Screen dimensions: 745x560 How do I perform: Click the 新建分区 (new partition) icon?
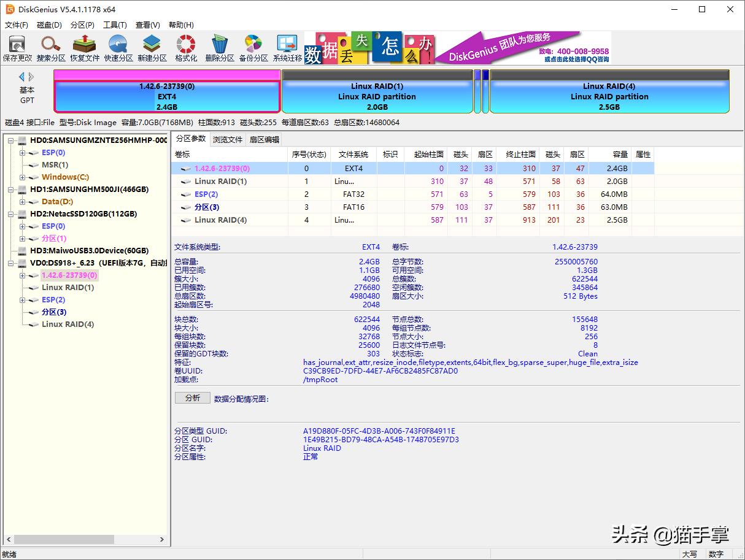[x=152, y=47]
